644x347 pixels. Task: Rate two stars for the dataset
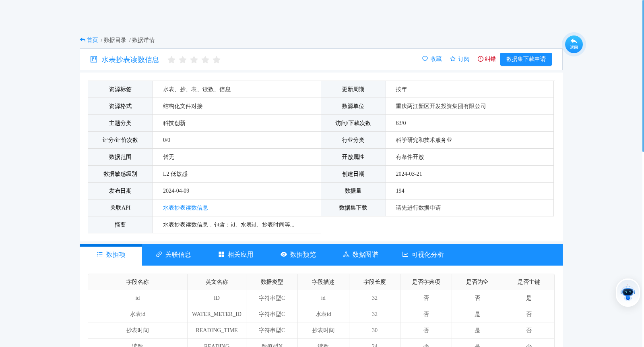click(183, 60)
